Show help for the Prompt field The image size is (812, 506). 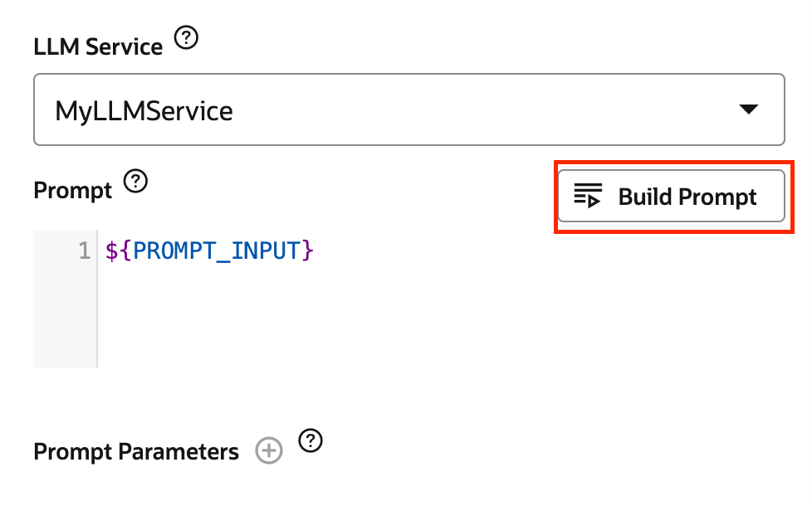(135, 181)
